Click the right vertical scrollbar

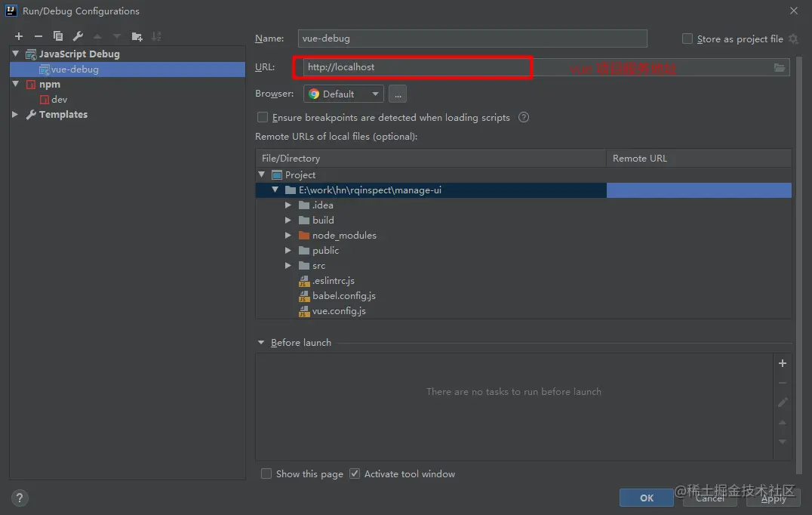[798, 264]
